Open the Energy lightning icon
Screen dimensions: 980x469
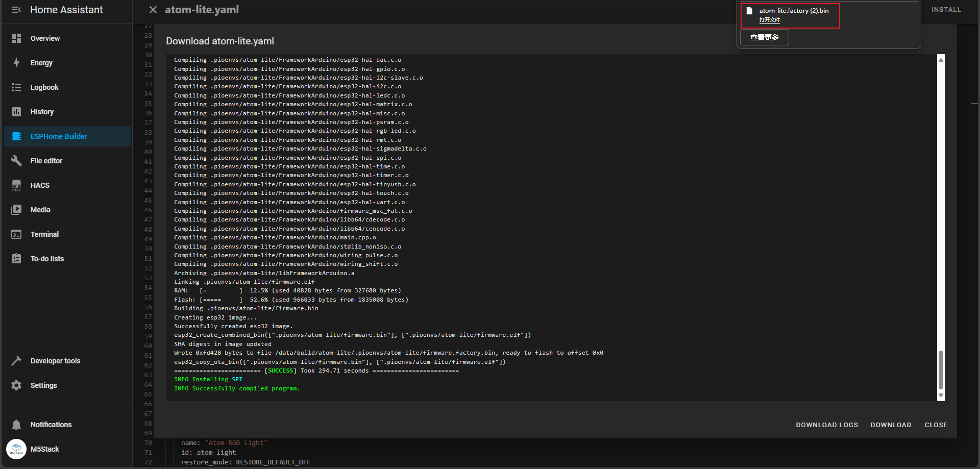pyautogui.click(x=16, y=63)
